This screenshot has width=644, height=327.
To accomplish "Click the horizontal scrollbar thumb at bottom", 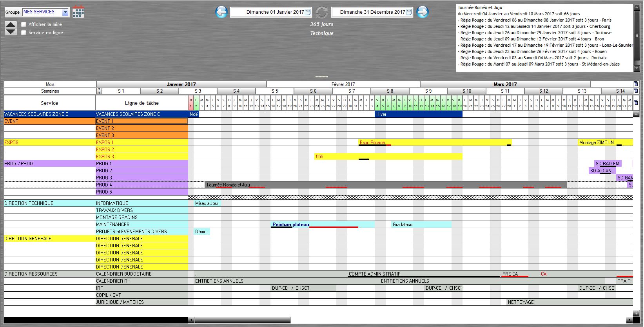I will (242, 320).
